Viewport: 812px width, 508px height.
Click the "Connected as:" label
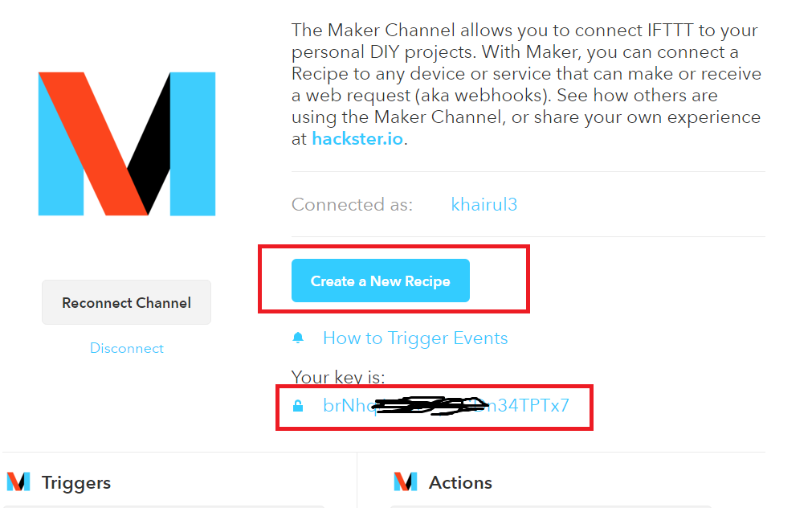tap(352, 204)
